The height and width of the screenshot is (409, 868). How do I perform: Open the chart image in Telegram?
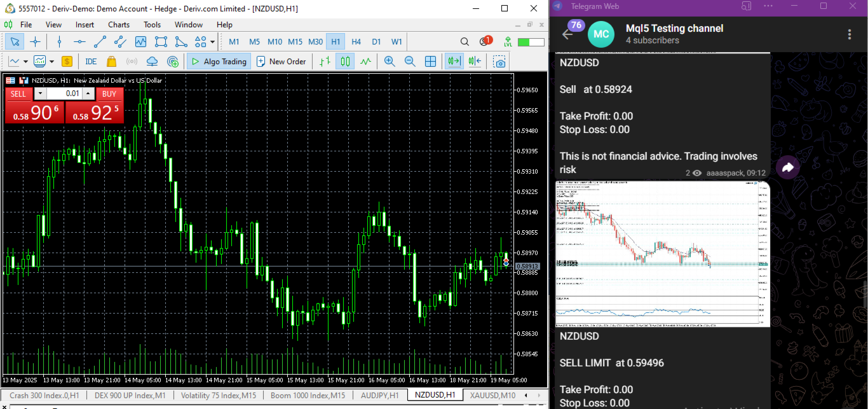663,254
